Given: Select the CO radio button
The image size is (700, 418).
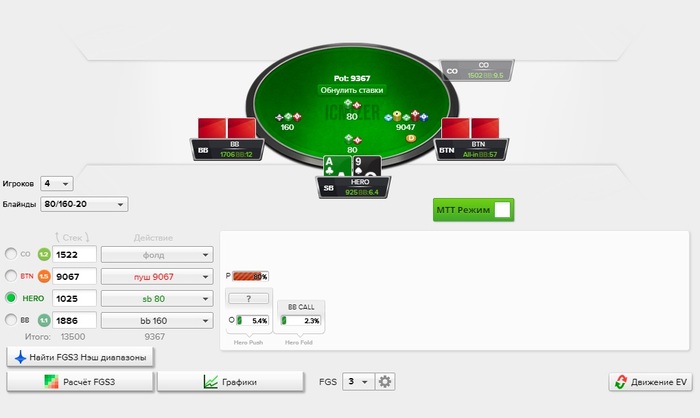Looking at the screenshot, I should pyautogui.click(x=11, y=254).
